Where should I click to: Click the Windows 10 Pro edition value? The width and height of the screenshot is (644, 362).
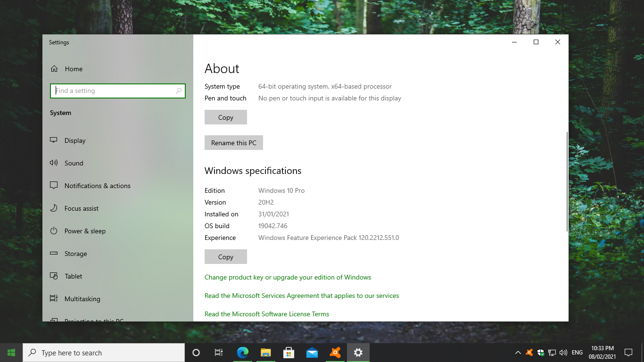[281, 190]
